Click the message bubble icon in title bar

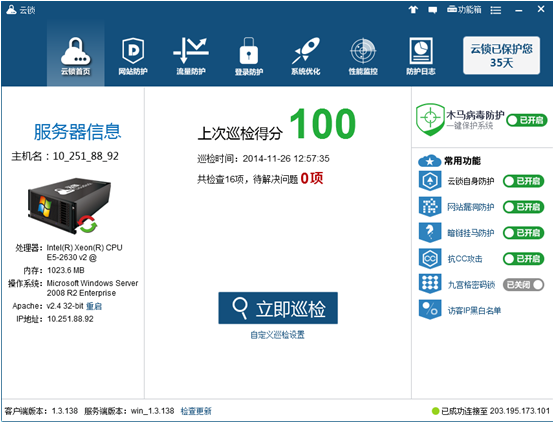(432, 10)
